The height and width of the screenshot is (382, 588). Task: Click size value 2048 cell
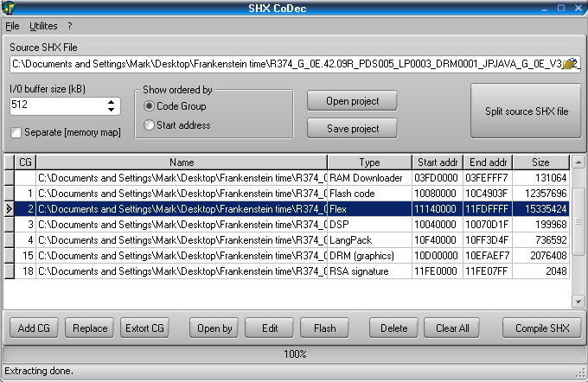(x=540, y=271)
